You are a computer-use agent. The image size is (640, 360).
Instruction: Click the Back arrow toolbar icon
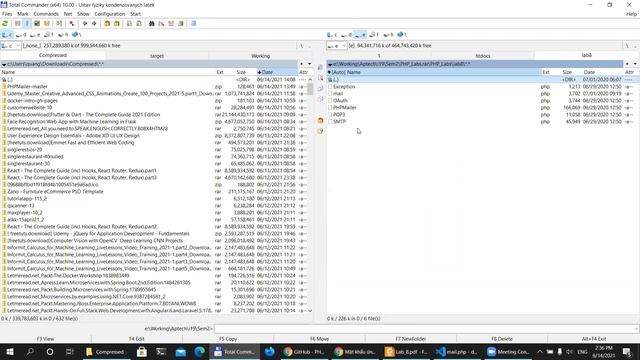point(84,24)
